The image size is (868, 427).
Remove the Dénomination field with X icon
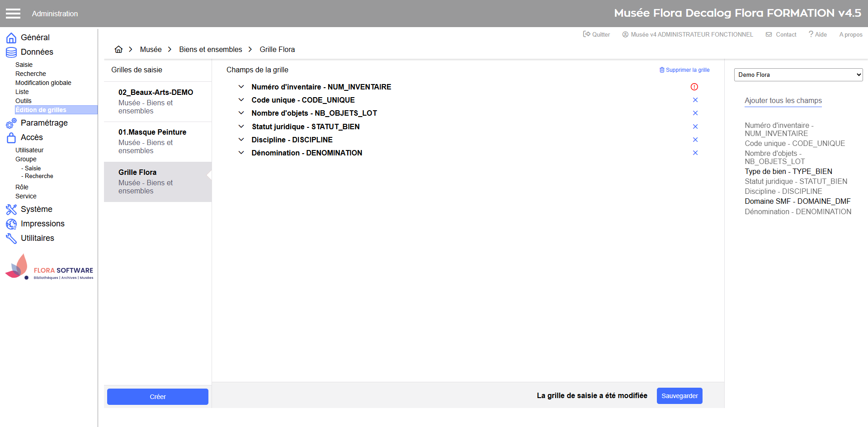point(695,153)
